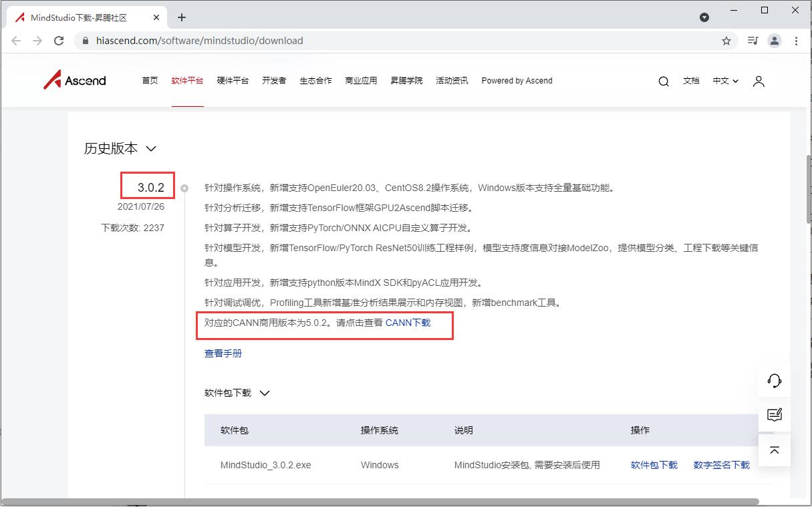Collapse the 软件包下载 chevron
812x507 pixels.
pyautogui.click(x=265, y=393)
